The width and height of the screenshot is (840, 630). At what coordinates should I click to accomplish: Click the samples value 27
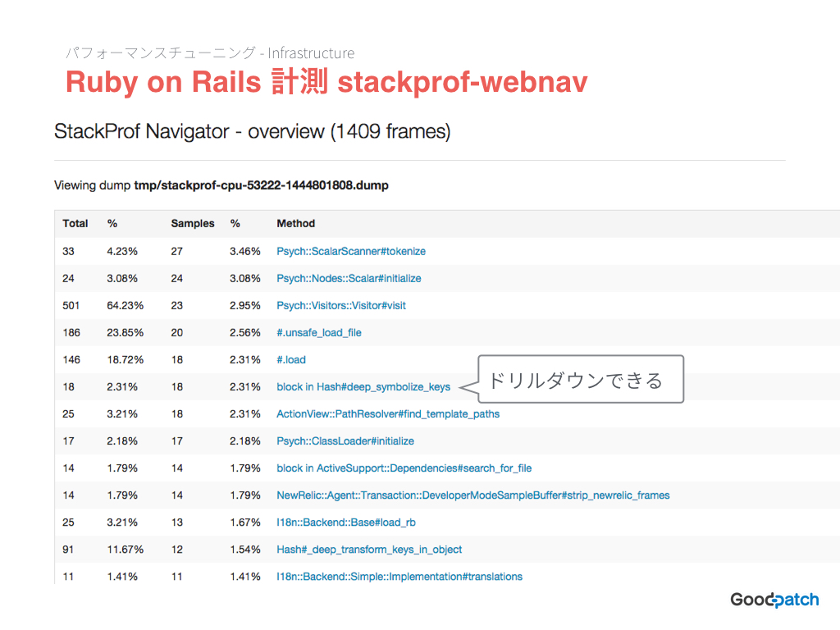(177, 251)
